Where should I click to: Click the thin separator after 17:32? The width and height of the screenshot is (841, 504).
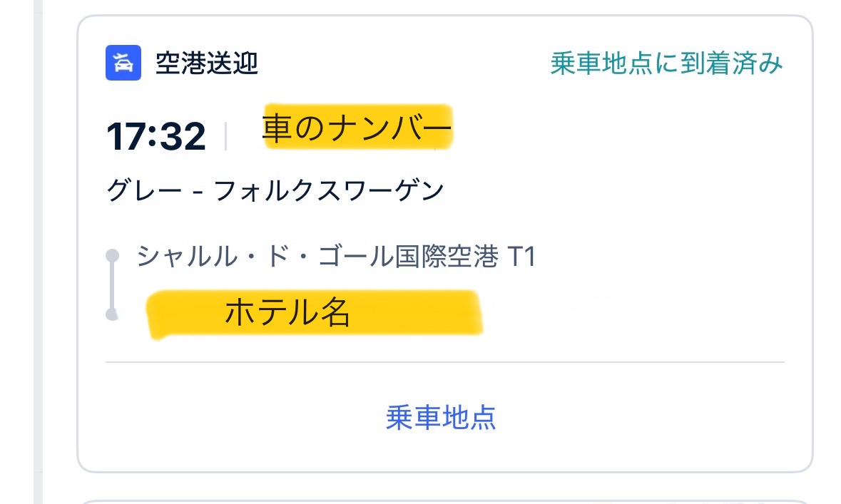[x=226, y=136]
